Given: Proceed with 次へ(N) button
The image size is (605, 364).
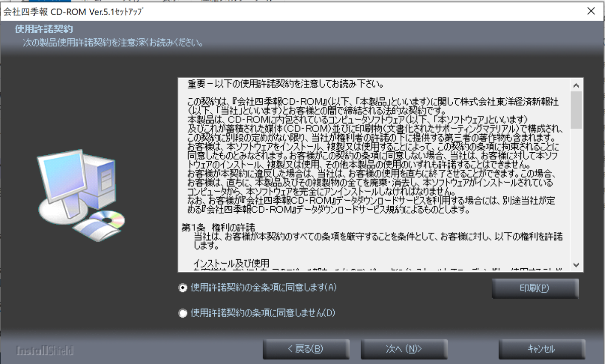Looking at the screenshot, I should (404, 349).
